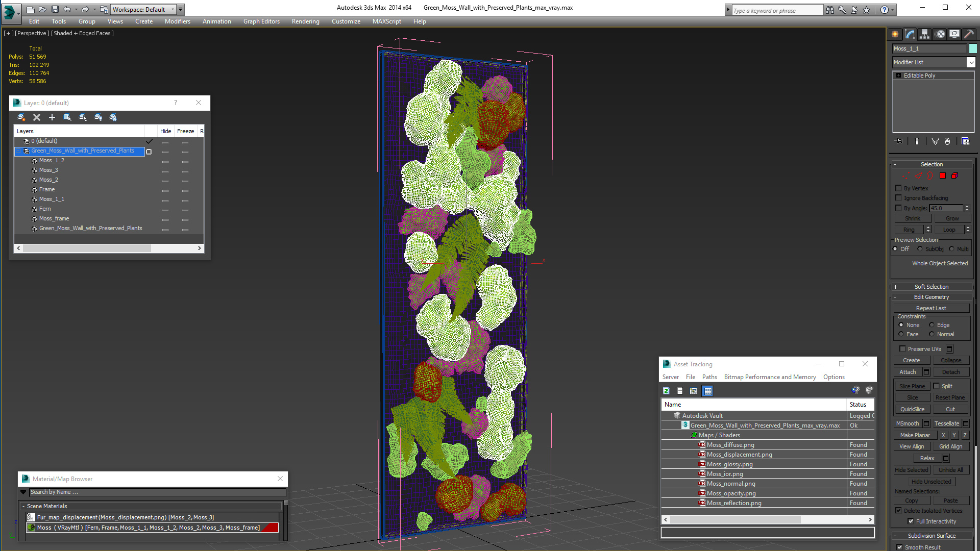Expand the Soft Selection rollout
980x551 pixels.
pos(931,287)
